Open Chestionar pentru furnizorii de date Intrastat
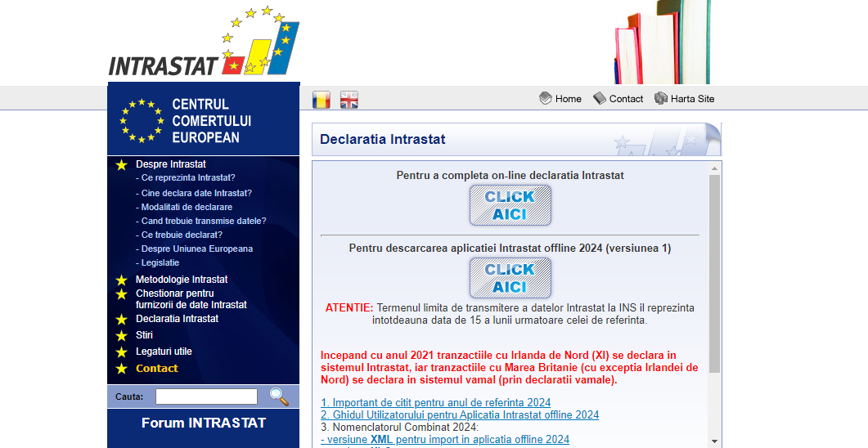The image size is (868, 448). (x=191, y=298)
